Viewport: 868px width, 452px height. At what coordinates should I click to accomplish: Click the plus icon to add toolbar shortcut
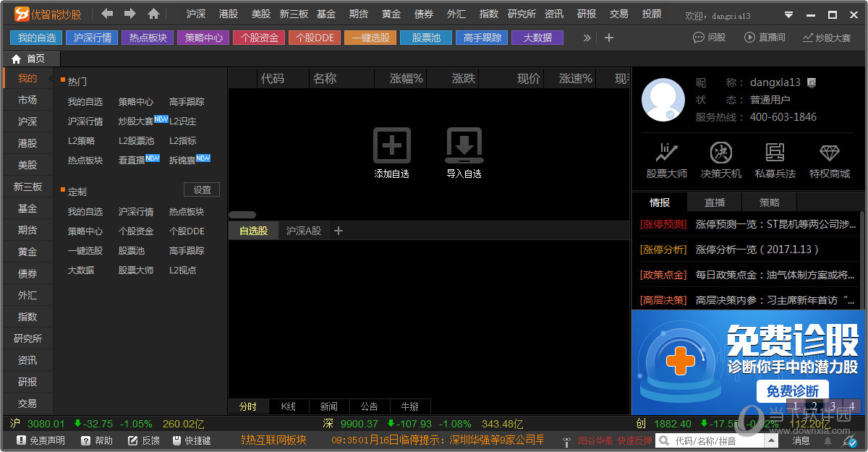(608, 38)
